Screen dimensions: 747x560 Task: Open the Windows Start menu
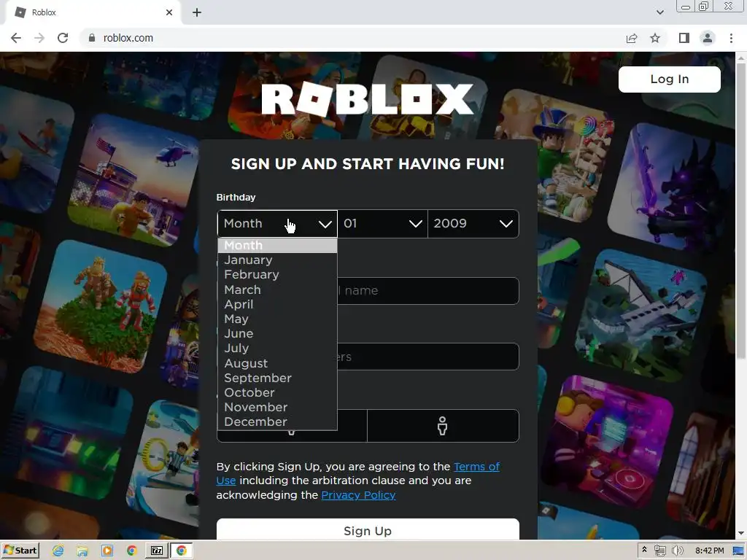click(x=20, y=551)
